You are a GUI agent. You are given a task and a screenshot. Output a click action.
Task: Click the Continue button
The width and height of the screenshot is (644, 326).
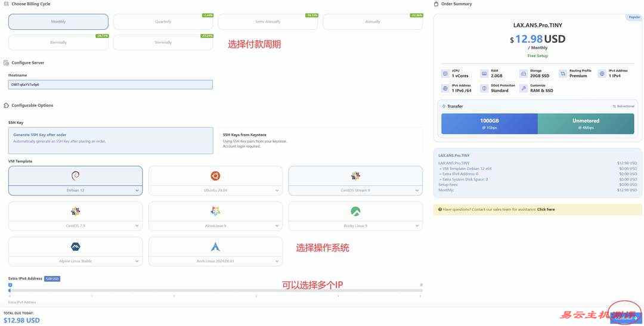626,318
